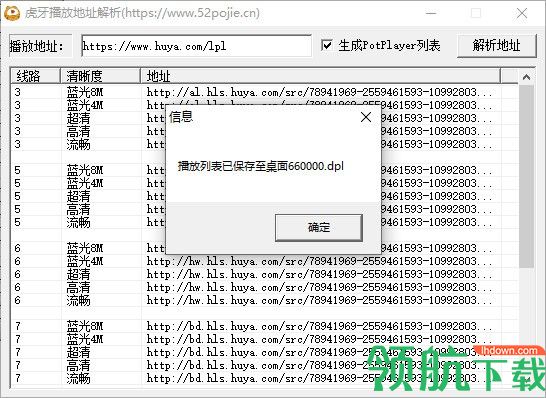Click the 确定 button in the 信息 dialog
The width and height of the screenshot is (546, 398).
coord(319,227)
